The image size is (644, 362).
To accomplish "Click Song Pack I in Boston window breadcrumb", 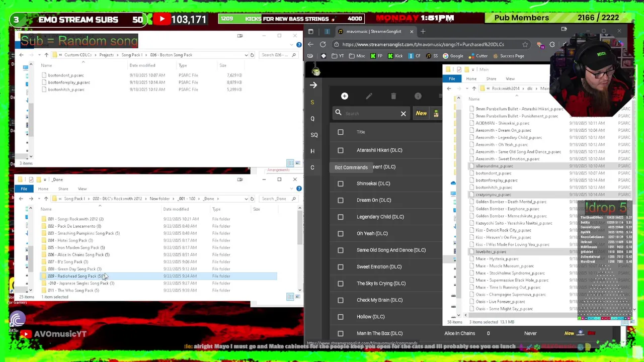I will tap(131, 55).
